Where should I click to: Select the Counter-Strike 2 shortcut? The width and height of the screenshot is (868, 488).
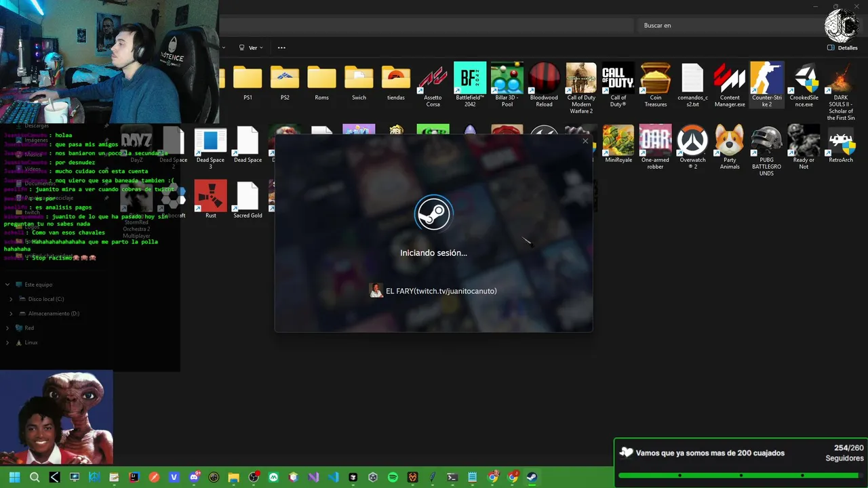[x=767, y=85]
